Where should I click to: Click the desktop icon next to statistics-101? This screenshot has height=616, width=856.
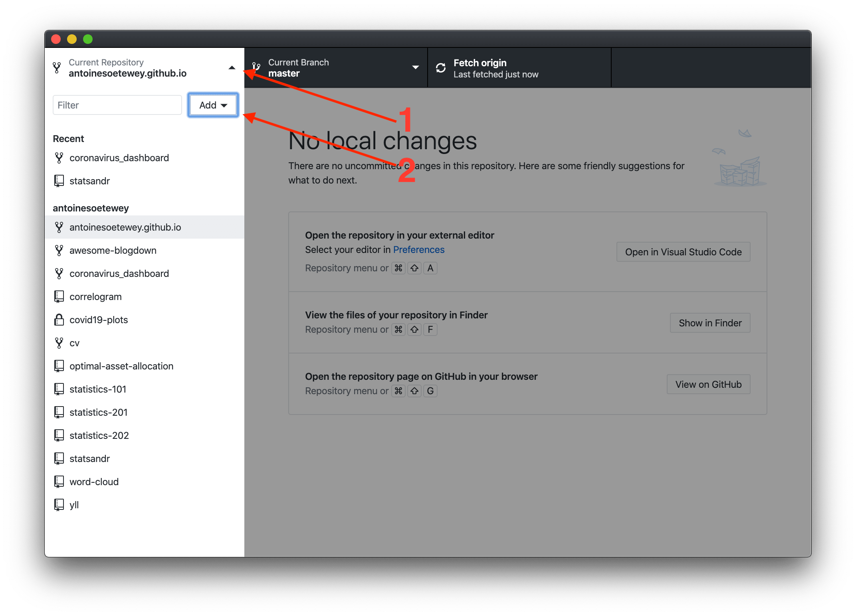[59, 388]
